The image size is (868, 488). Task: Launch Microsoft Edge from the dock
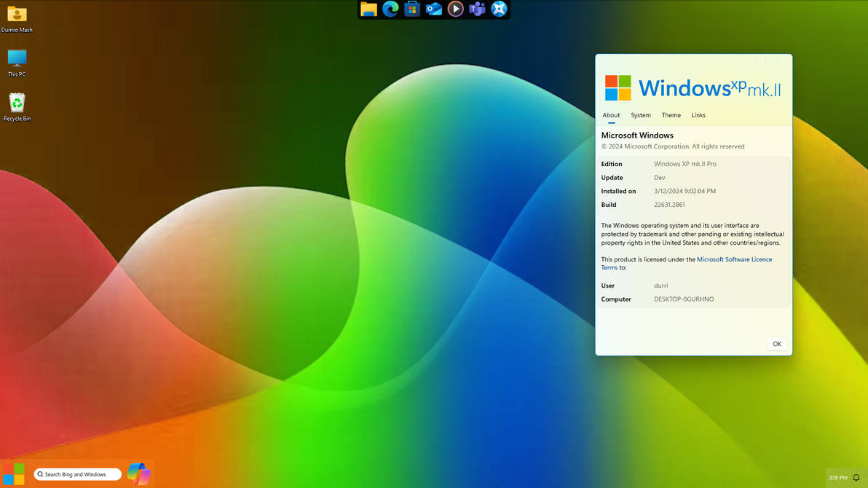click(x=390, y=9)
